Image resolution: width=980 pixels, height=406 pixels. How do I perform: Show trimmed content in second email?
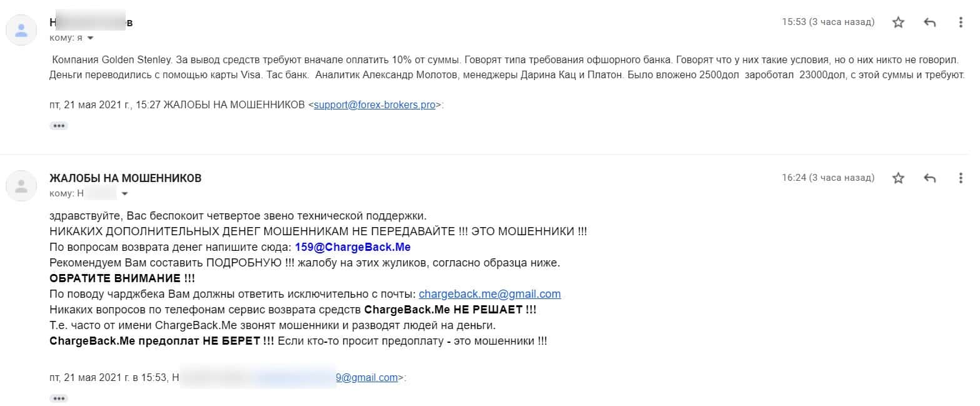(x=59, y=398)
